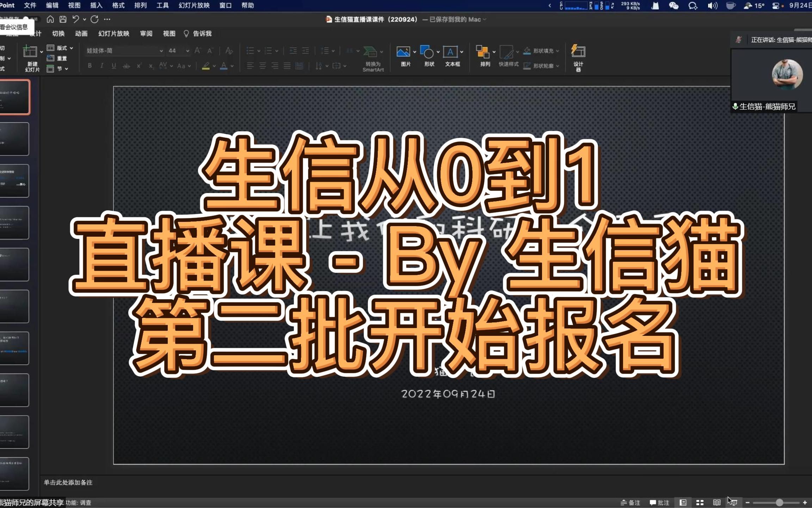Apply strikethrough formatting
Image resolution: width=812 pixels, height=508 pixels.
tap(126, 66)
